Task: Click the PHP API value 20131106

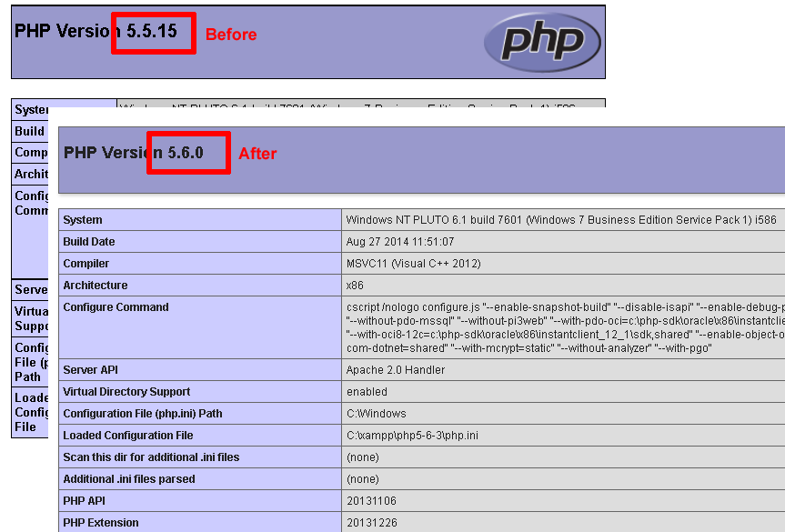Action: (369, 501)
